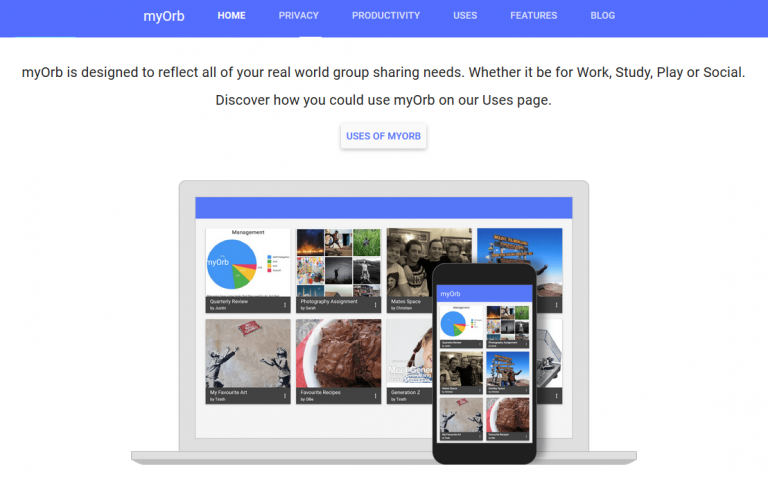Open Quarterly Review card options menu
768x478 pixels.
[284, 304]
